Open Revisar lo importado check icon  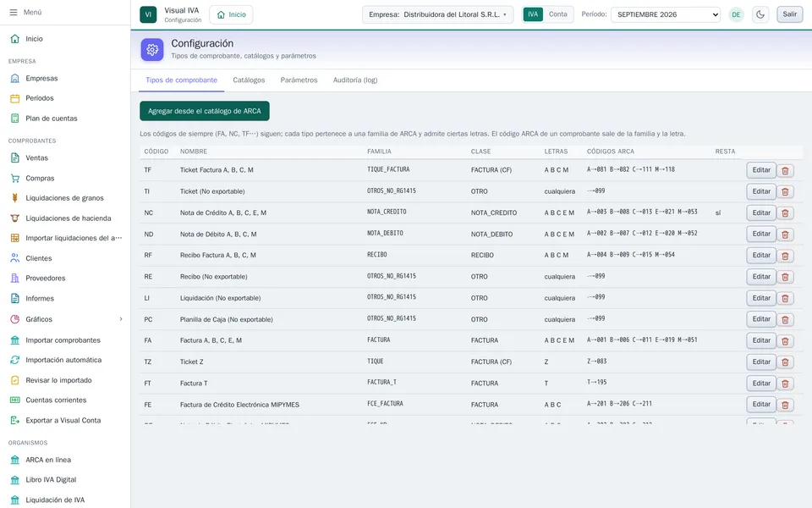pos(15,380)
